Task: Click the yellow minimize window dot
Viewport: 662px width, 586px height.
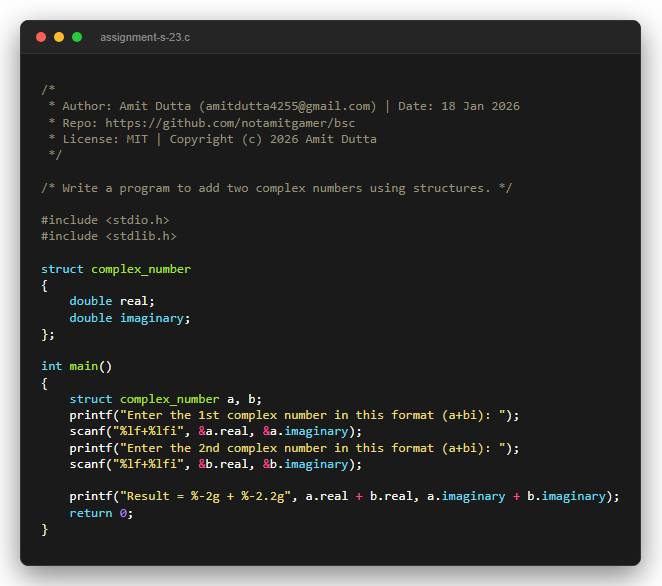Action: coord(59,37)
